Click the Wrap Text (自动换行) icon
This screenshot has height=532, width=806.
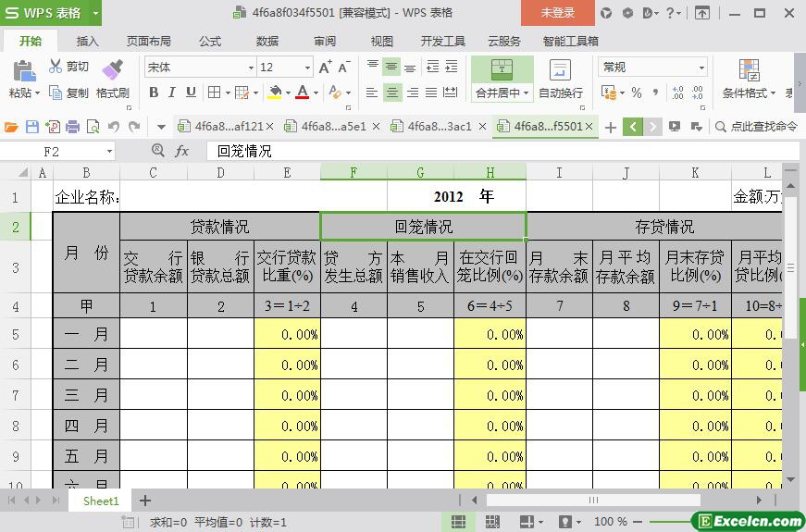[560, 70]
